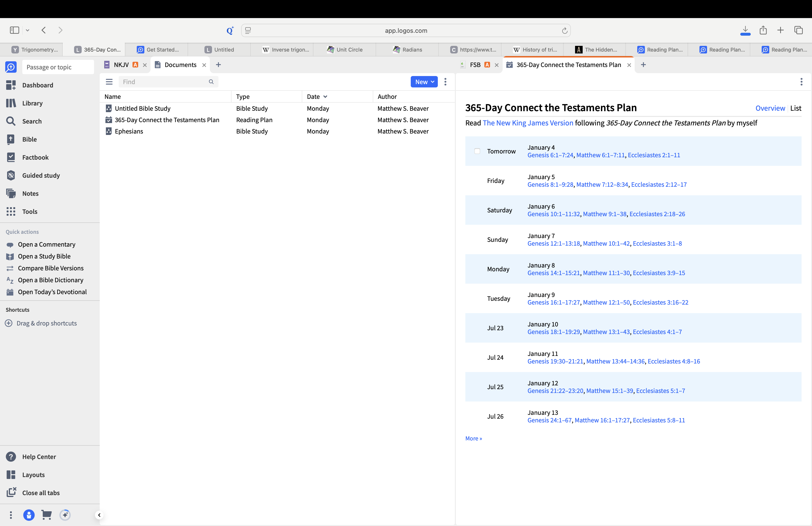The width and height of the screenshot is (812, 526).
Task: Click the Safari address bar
Action: point(406,30)
